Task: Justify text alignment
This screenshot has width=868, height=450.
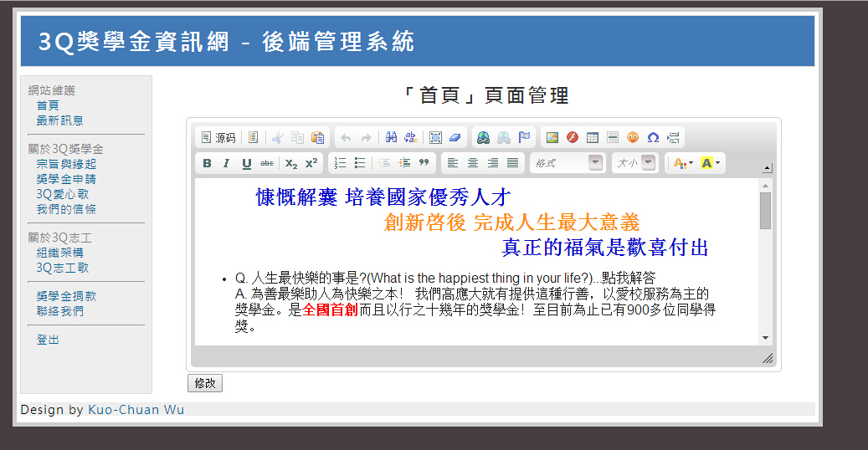Action: pyautogui.click(x=512, y=163)
